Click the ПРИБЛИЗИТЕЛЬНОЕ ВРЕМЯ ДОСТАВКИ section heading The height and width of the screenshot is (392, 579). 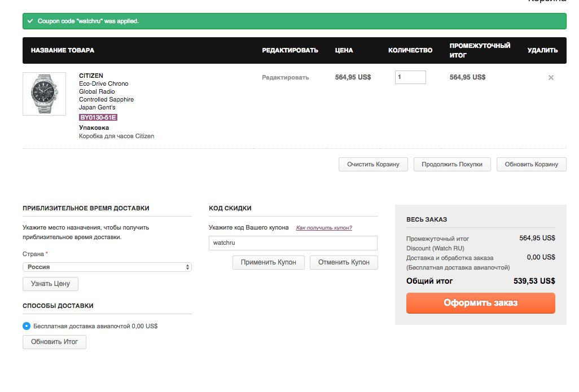[x=86, y=208]
